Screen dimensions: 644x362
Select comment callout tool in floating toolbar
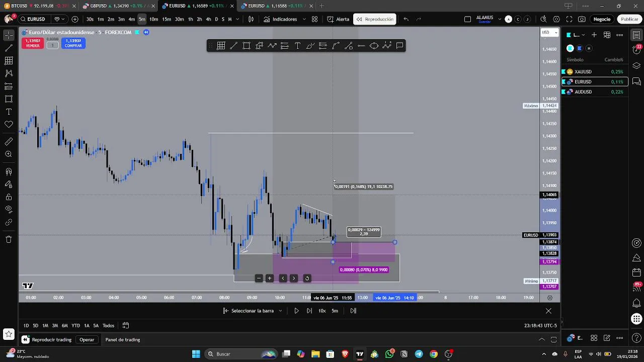(x=399, y=46)
